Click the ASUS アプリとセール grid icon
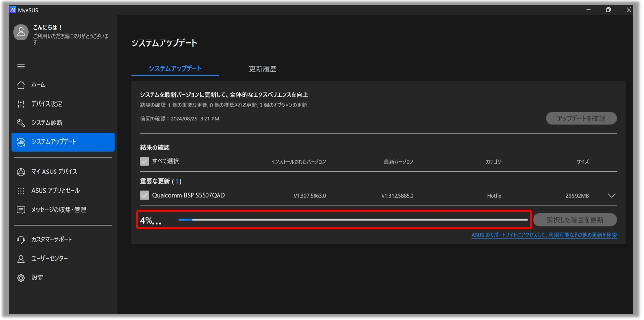The width and height of the screenshot is (644, 320). coord(21,191)
